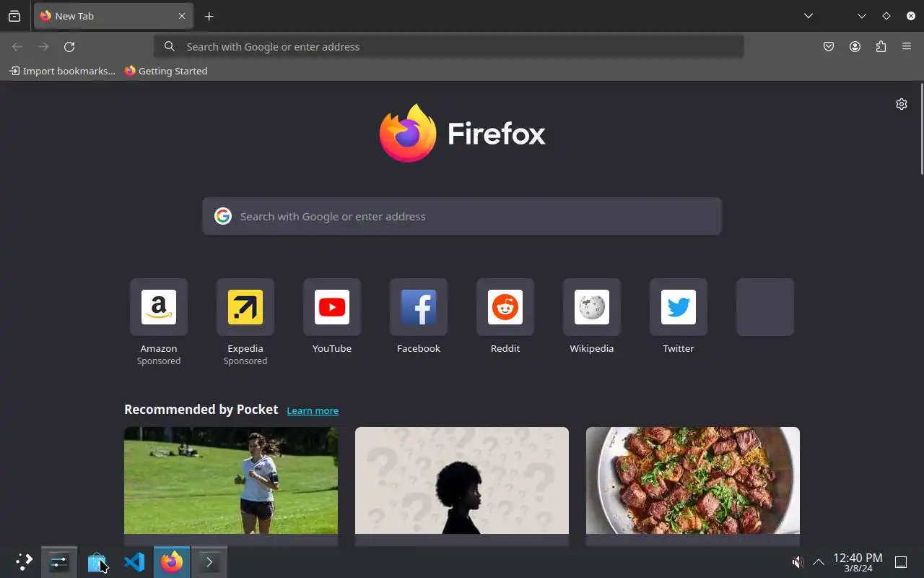Open the silhouette question marks story
The image size is (924, 578).
tap(462, 480)
